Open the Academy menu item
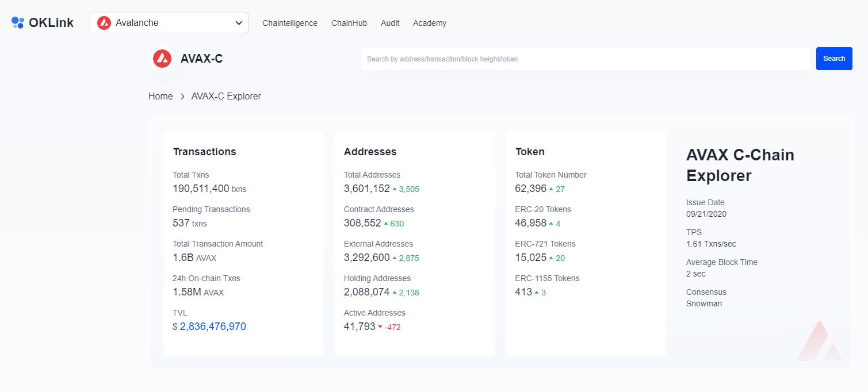This screenshot has height=392, width=868. click(x=430, y=23)
